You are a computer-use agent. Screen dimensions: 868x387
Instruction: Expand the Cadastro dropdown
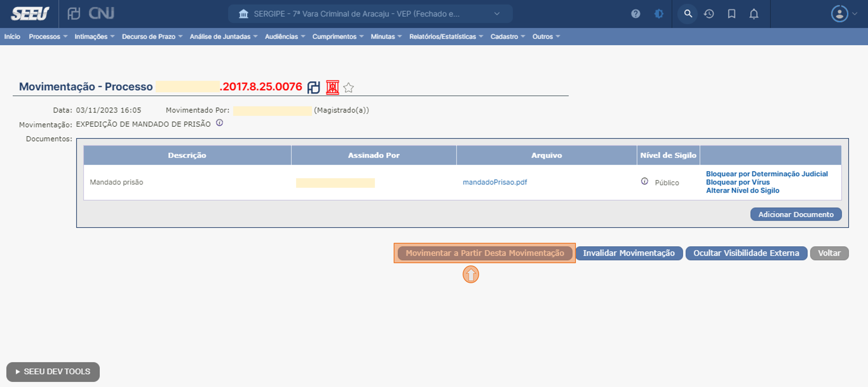point(508,36)
